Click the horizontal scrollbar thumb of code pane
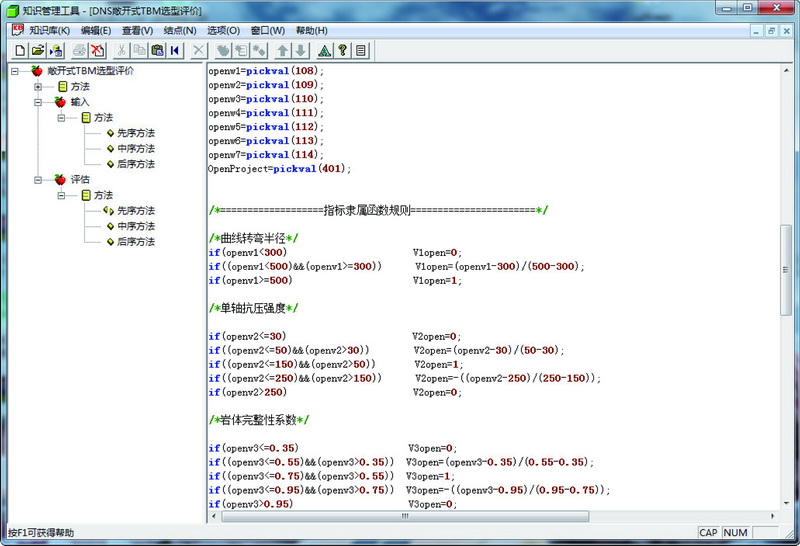This screenshot has height=546, width=800. point(405,516)
